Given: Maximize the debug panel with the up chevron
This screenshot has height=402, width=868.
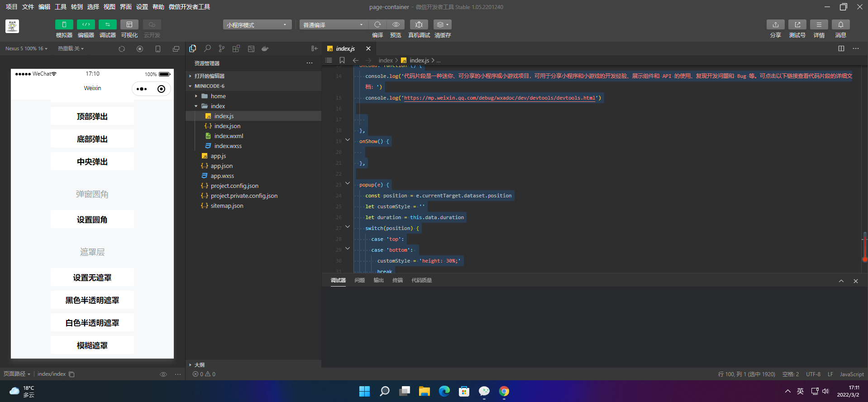Looking at the screenshot, I should click(x=841, y=281).
